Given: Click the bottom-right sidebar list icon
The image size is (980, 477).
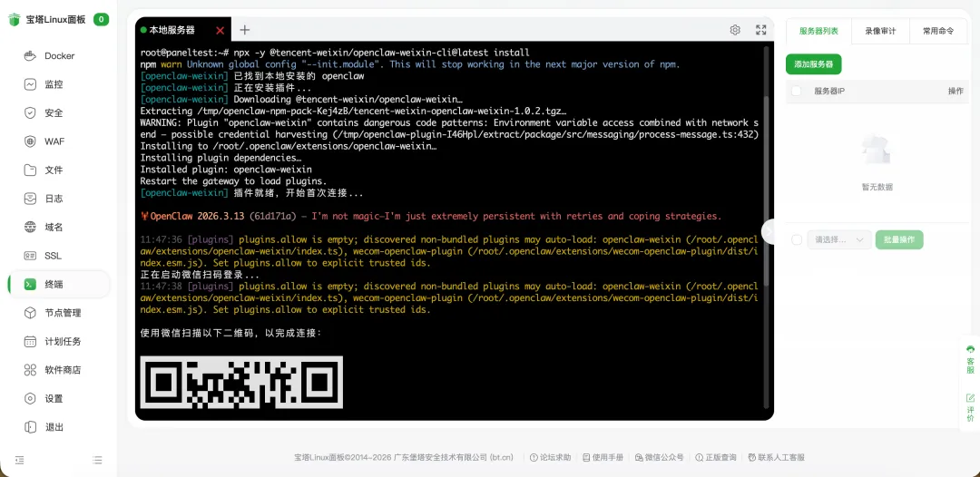Looking at the screenshot, I should coord(97,460).
